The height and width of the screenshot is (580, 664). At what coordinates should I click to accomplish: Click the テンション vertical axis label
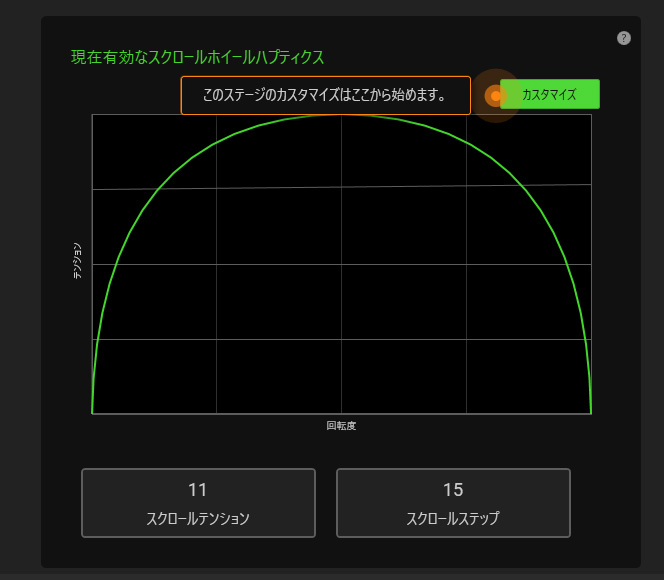click(x=77, y=261)
